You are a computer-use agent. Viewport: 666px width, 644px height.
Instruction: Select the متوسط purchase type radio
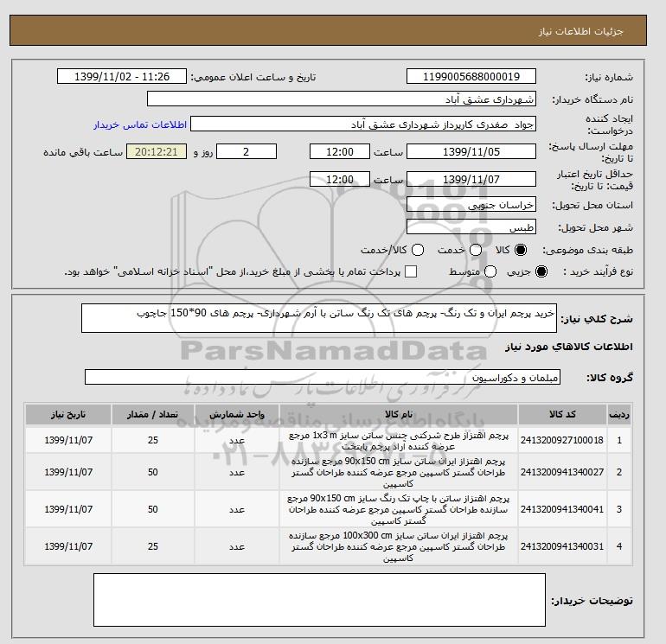pyautogui.click(x=490, y=271)
